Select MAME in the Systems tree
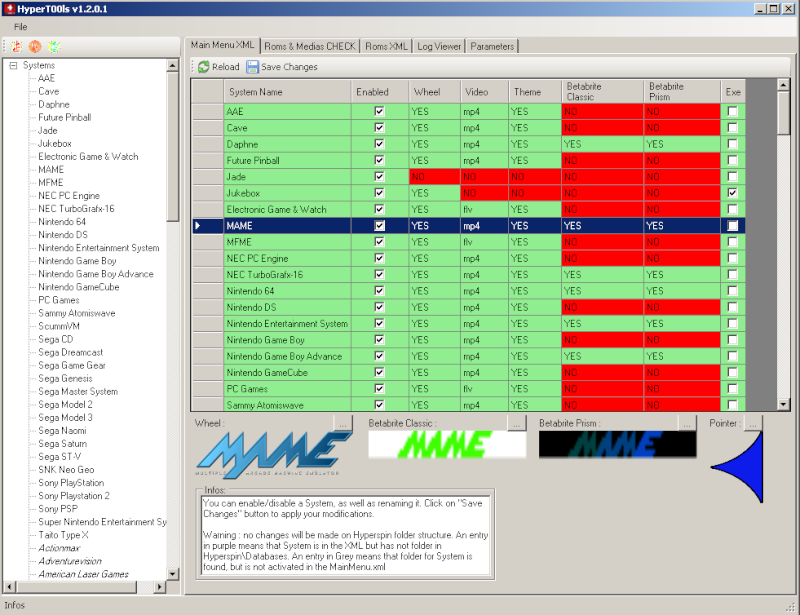Viewport: 800px width, 615px height. [51, 169]
